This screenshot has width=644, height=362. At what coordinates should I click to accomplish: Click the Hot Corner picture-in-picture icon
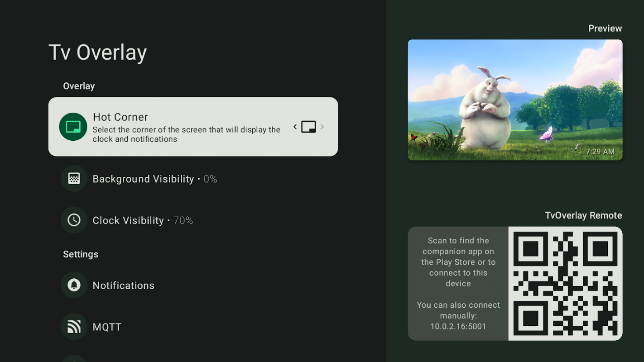(73, 127)
